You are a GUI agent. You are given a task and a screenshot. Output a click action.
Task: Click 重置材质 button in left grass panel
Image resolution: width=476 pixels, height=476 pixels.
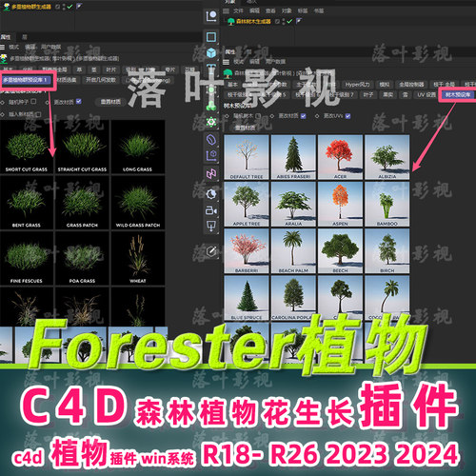pyautogui.click(x=110, y=102)
